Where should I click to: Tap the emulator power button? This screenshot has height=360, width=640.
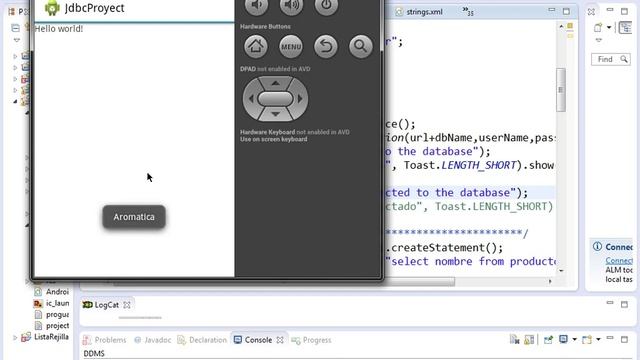(x=326, y=6)
